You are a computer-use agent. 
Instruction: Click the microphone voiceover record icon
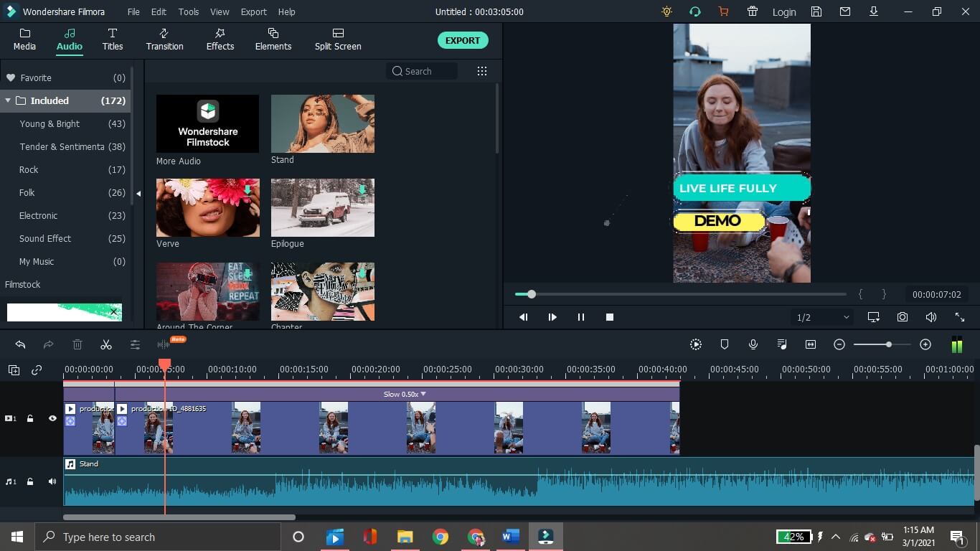pyautogui.click(x=753, y=344)
